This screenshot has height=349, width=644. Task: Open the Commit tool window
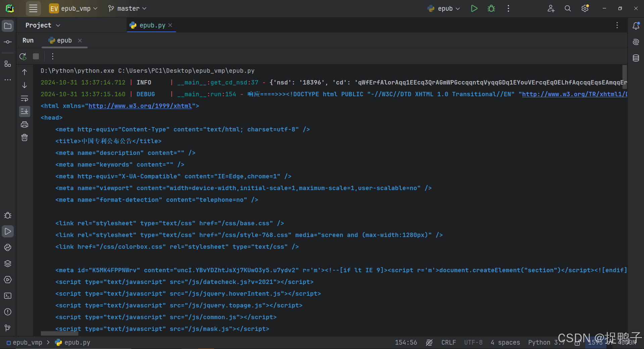pos(8,42)
